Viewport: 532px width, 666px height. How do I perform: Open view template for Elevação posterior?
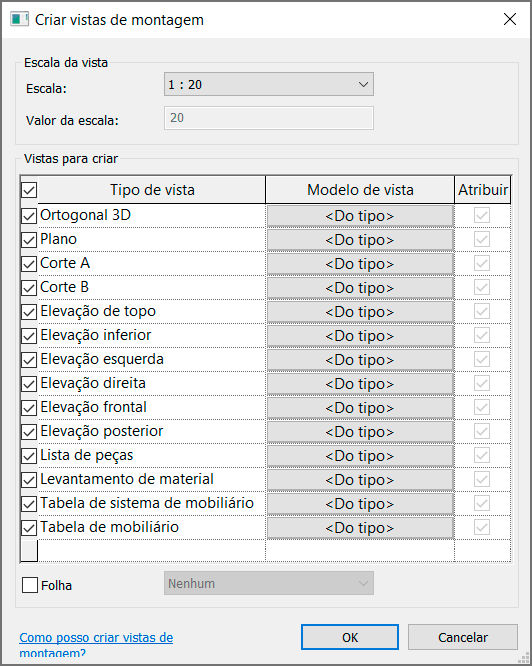coord(360,432)
